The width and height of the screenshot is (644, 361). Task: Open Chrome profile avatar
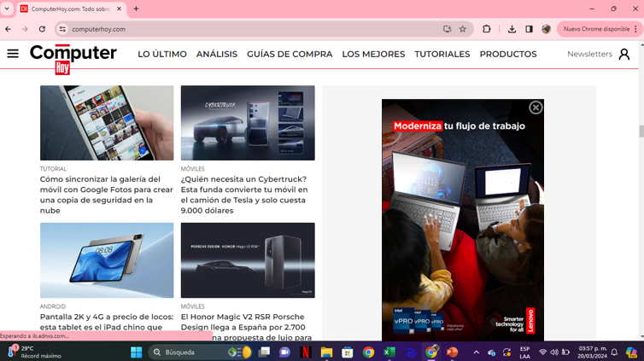click(x=546, y=29)
